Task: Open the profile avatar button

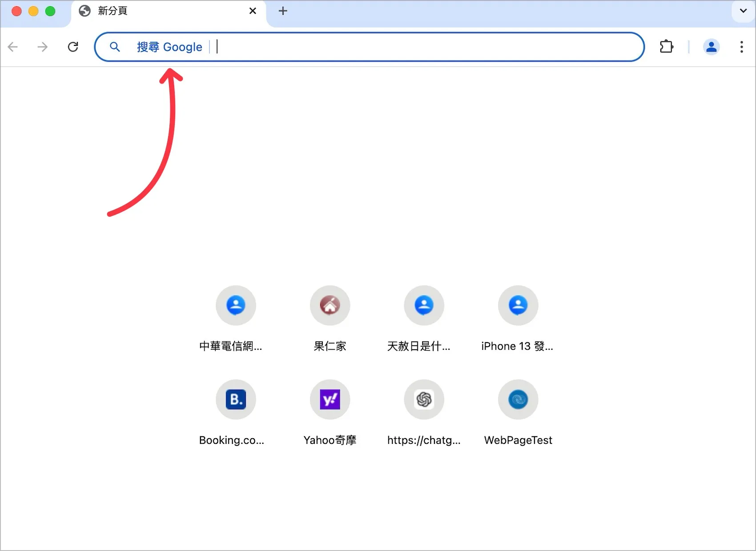Action: click(x=711, y=47)
